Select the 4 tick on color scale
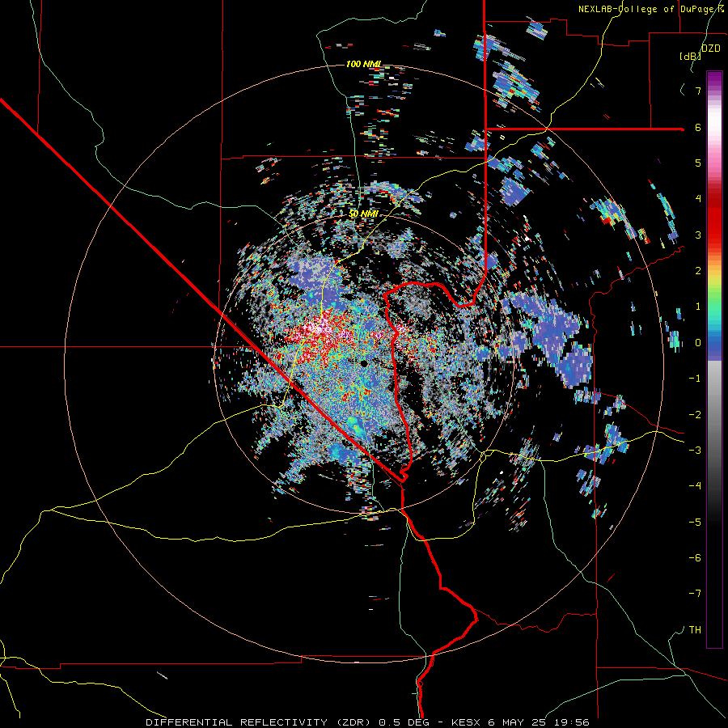Image resolution: width=728 pixels, height=728 pixels. pos(698,199)
